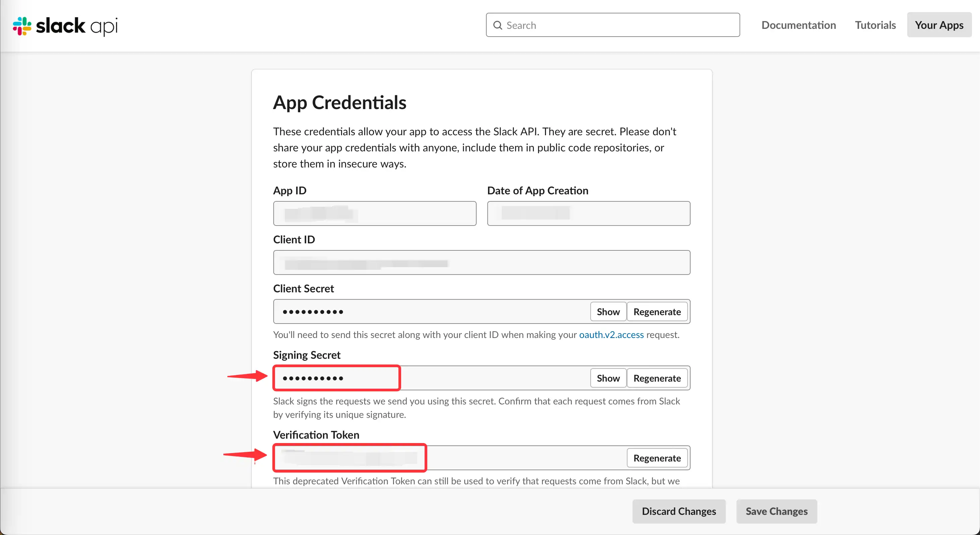Click the App Credentials heading
Screen dimensions: 980x535
click(x=339, y=102)
